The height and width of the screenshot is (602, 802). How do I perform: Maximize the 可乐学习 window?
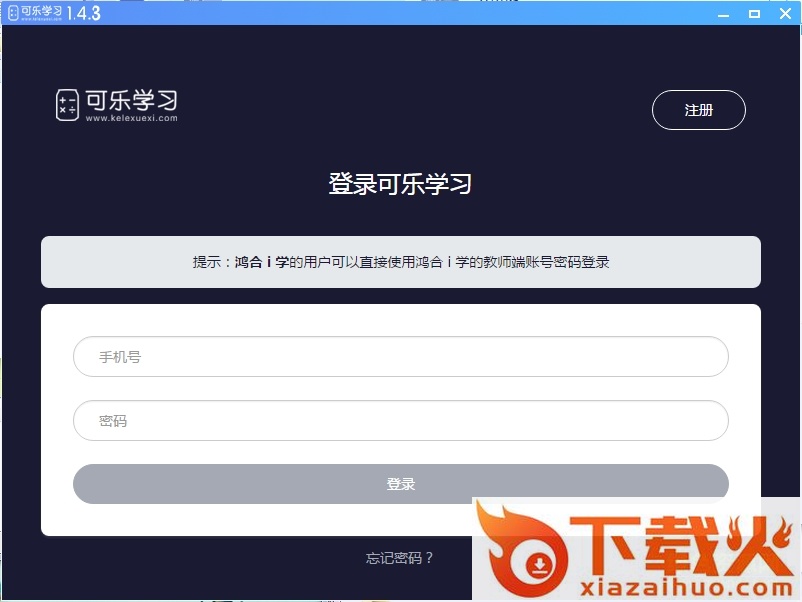click(x=754, y=14)
